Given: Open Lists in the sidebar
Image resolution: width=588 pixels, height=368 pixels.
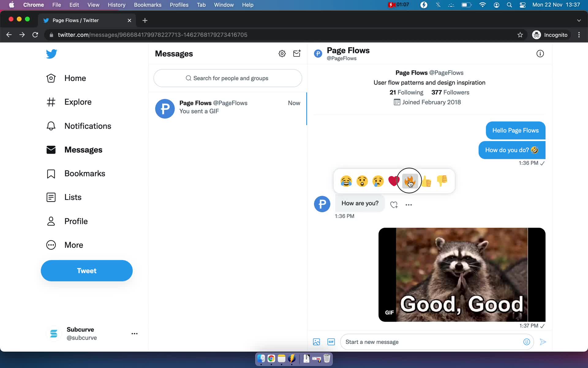Looking at the screenshot, I should 64,197.
